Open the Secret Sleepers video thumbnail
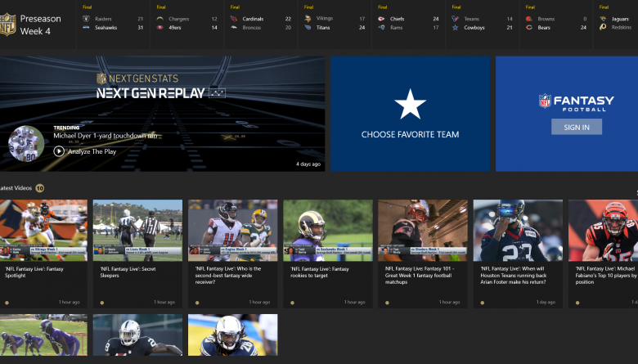Viewport: 638px width, 364px height. [x=137, y=230]
